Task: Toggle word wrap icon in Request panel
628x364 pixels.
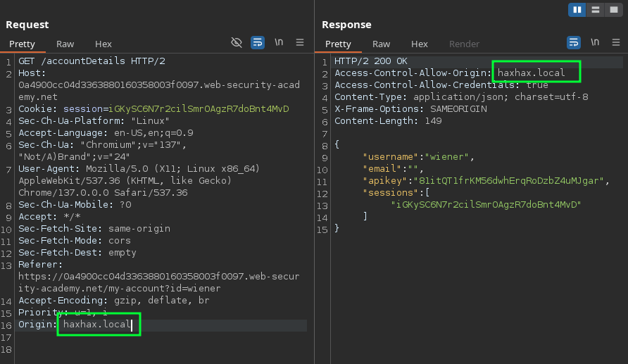Action: (x=258, y=42)
